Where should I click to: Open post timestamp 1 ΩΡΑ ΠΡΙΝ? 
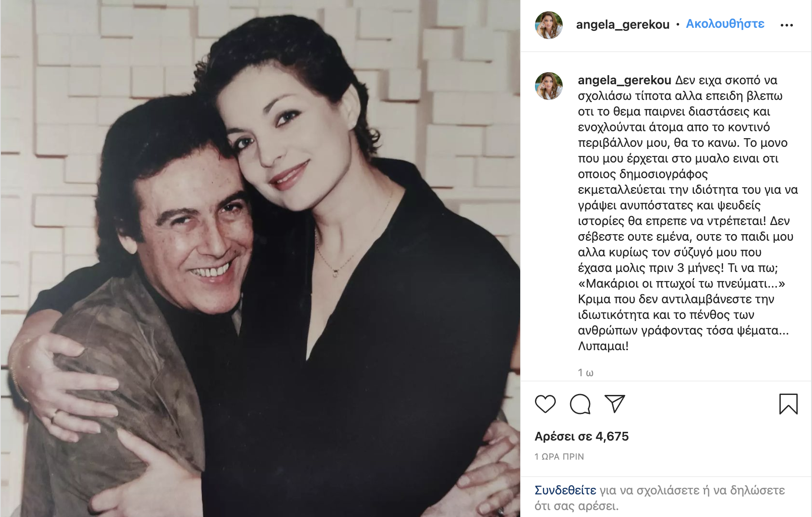click(x=559, y=457)
